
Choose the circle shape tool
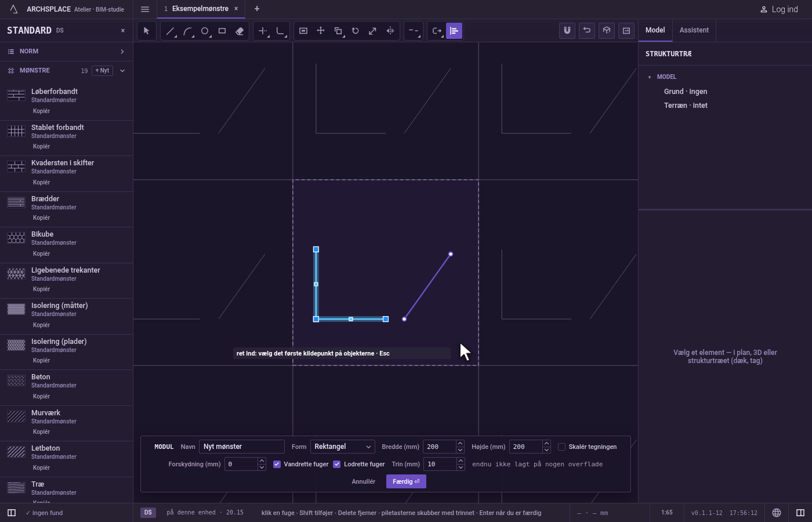click(205, 31)
